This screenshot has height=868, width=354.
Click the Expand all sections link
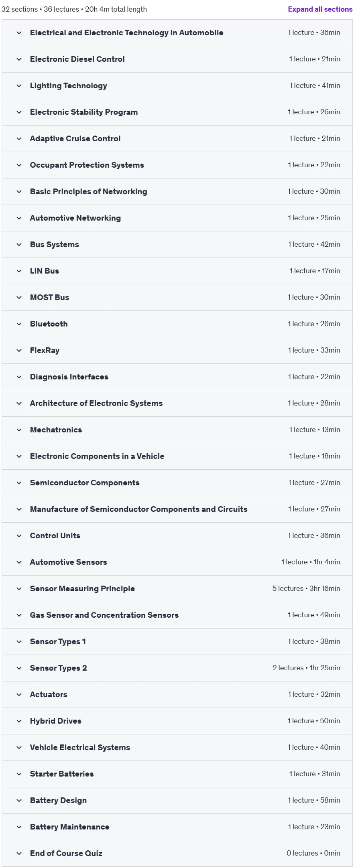coord(320,9)
